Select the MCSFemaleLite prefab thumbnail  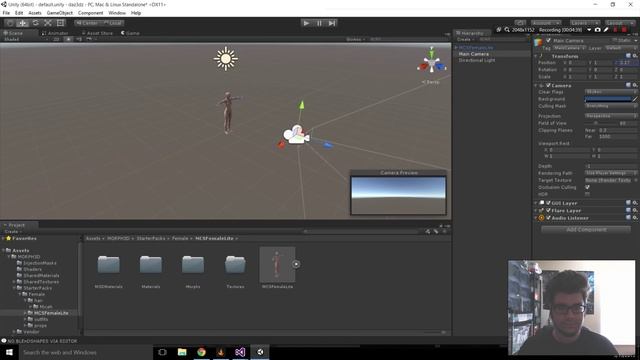(x=277, y=264)
